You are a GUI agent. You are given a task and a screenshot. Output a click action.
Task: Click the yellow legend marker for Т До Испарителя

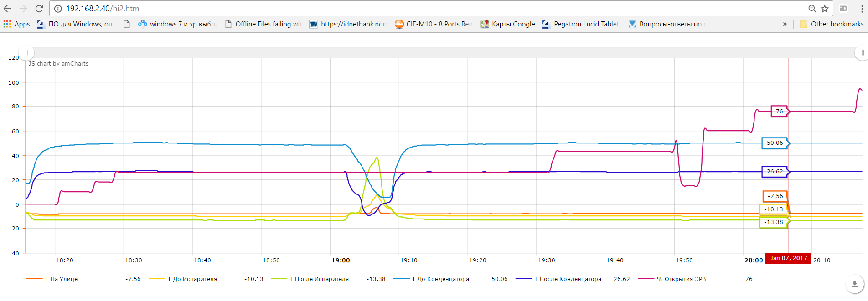(x=157, y=279)
